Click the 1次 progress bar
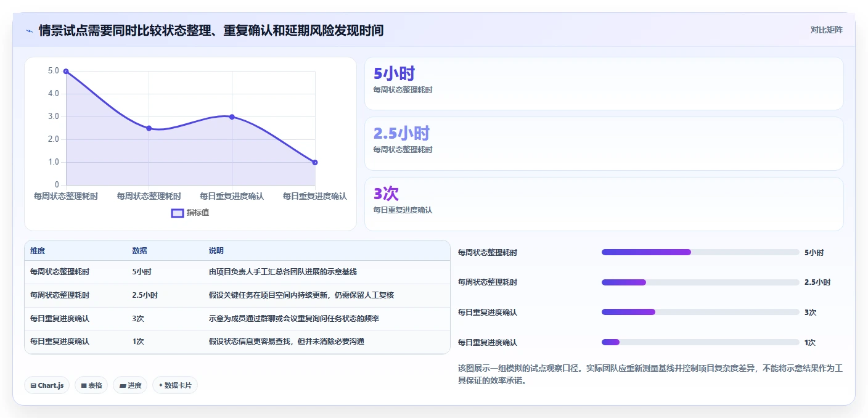This screenshot has height=418, width=868. pos(700,342)
